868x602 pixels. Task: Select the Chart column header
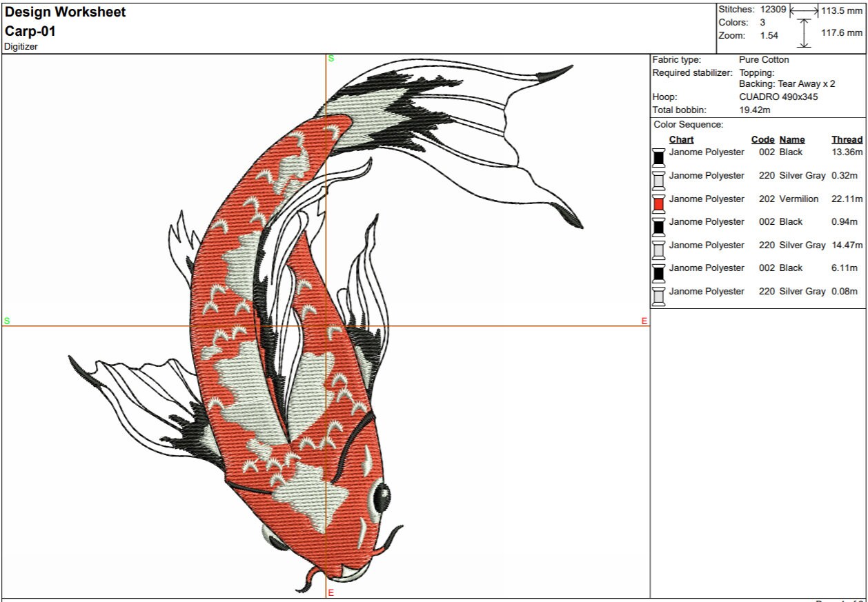pyautogui.click(x=682, y=139)
